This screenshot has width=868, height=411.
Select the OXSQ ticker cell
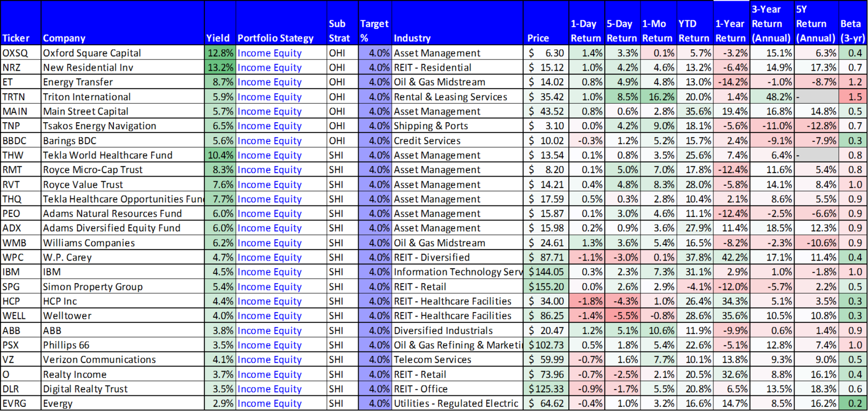[21, 53]
